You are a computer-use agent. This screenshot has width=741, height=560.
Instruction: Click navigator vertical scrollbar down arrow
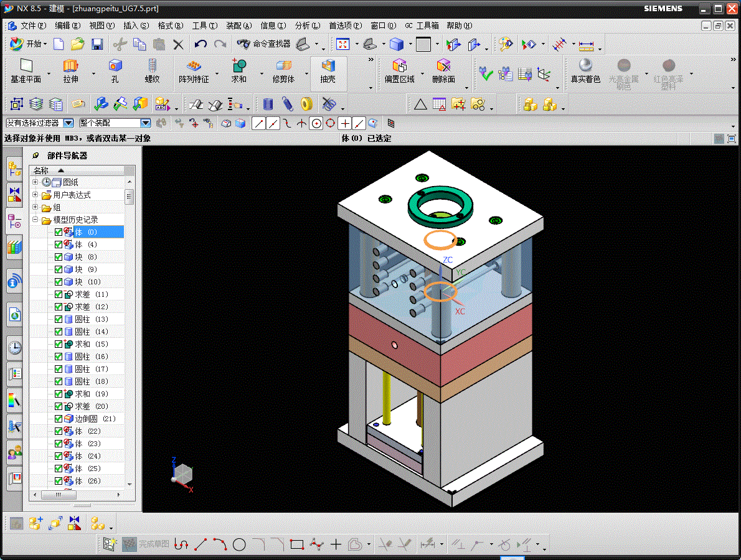tap(130, 484)
